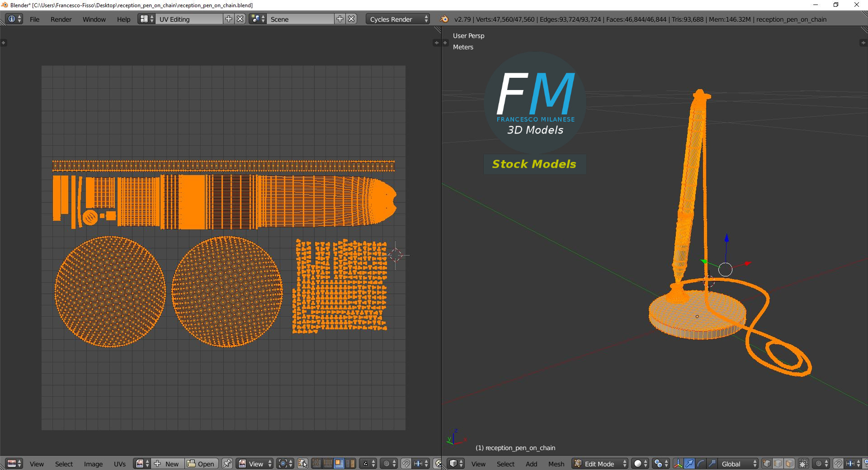Open the UVs menu
Image resolution: width=868 pixels, height=470 pixels.
118,464
